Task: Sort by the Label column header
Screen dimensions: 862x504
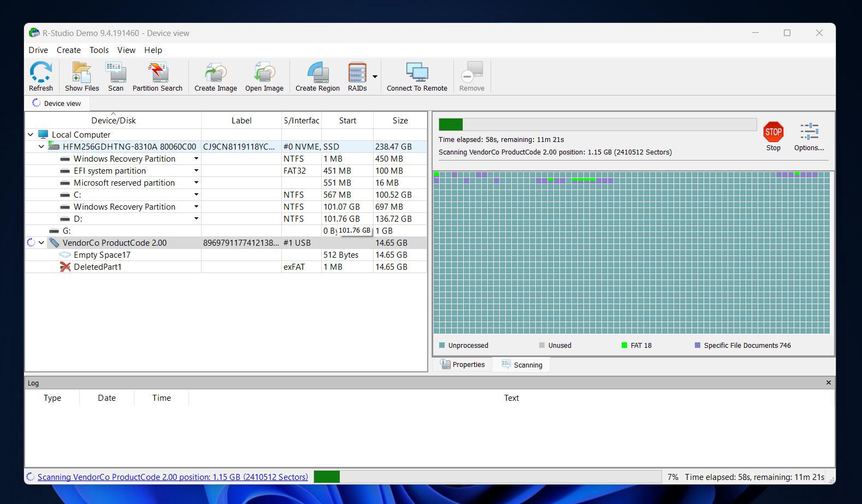Action: (x=241, y=120)
